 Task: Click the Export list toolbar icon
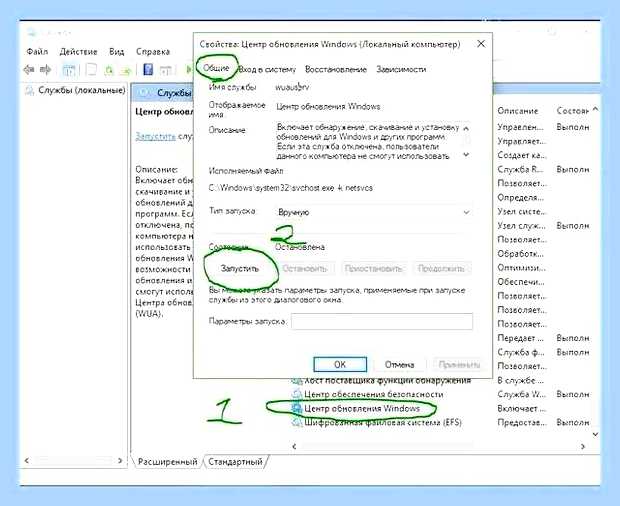(x=126, y=70)
